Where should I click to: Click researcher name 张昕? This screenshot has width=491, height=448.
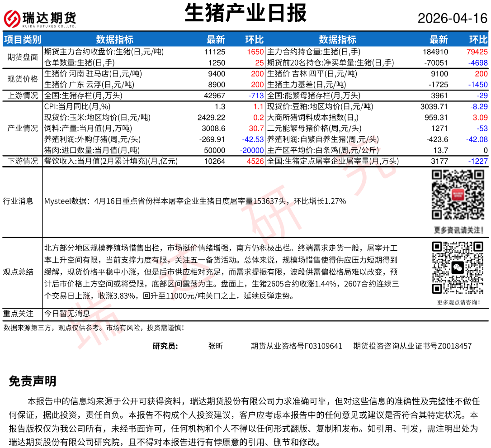(215, 346)
